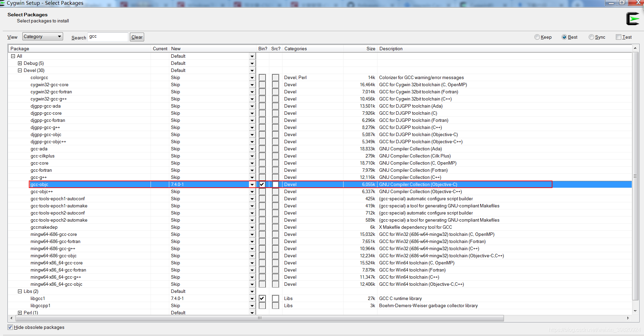Click the horizontal scrollbar thumb
The width and height of the screenshot is (644, 336).
coord(259,318)
